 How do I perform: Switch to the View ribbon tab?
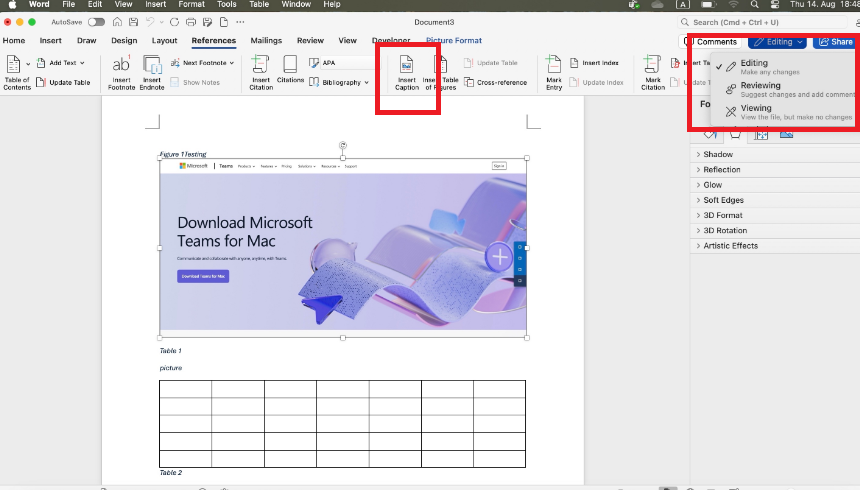click(x=347, y=41)
